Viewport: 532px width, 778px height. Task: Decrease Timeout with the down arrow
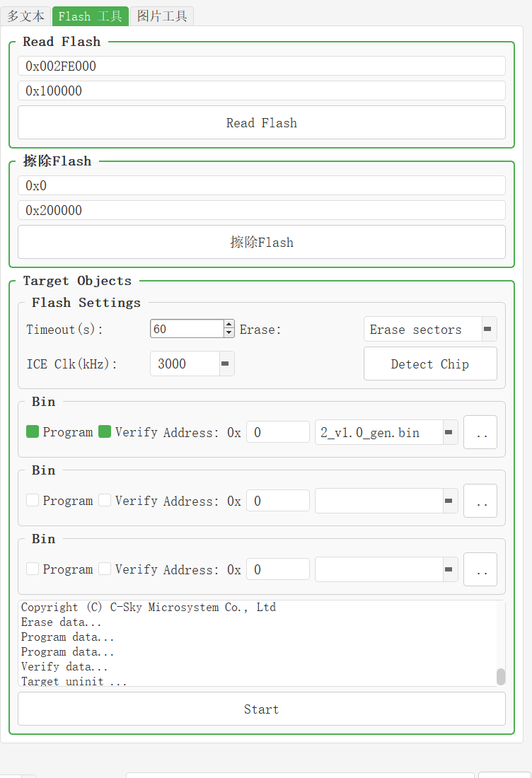229,333
